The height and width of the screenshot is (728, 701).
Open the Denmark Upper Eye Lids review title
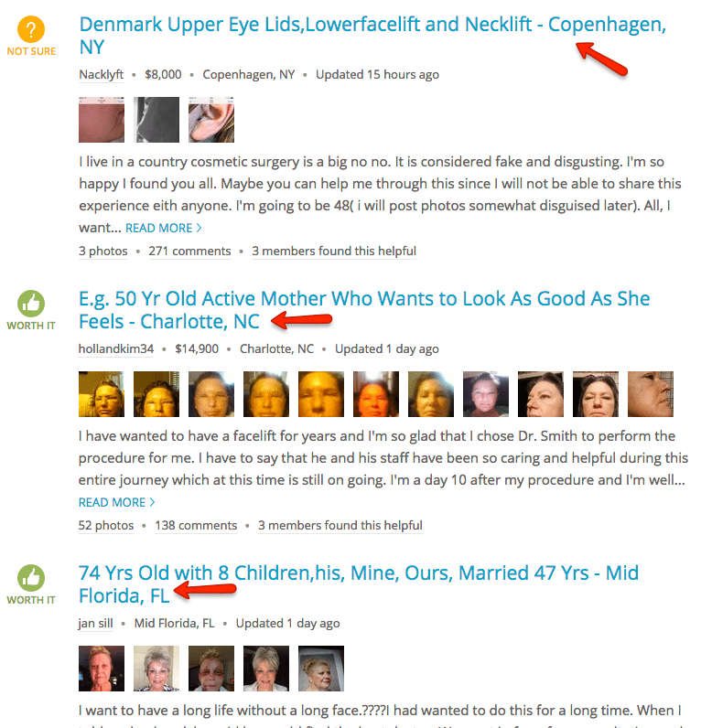coord(372,36)
